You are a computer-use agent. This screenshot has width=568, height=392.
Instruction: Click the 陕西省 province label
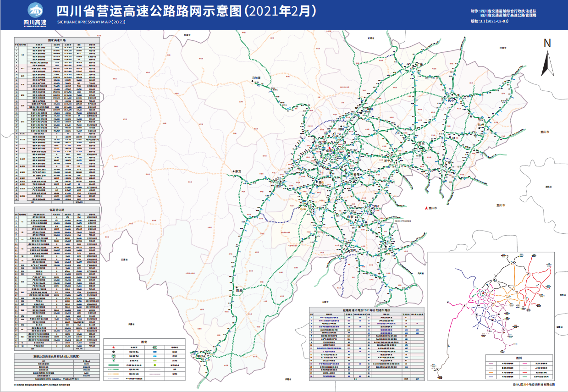(503, 47)
